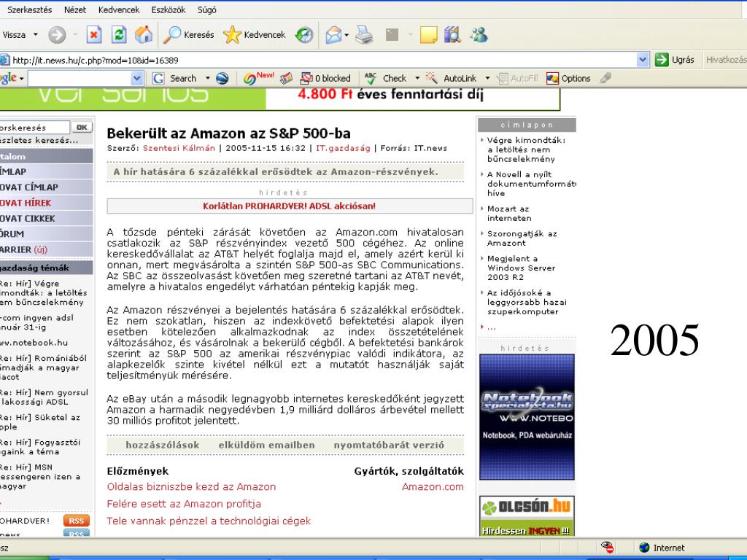
Task: Open Google toolbar Options
Action: (568, 79)
